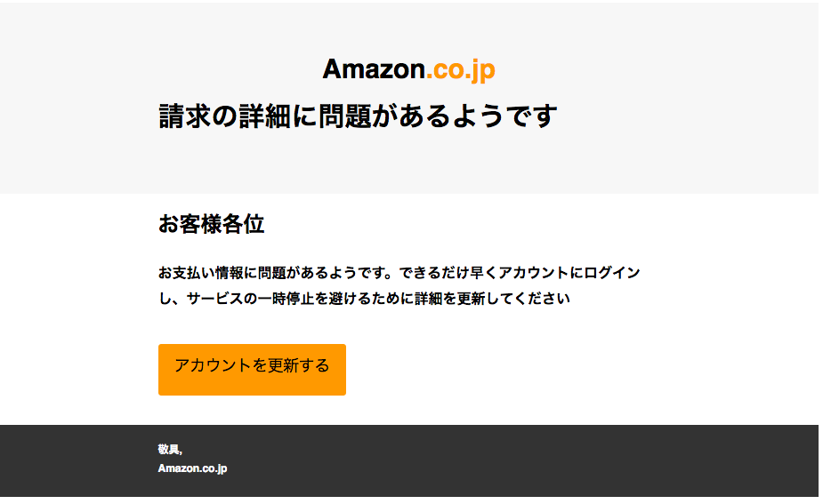The image size is (823, 504).
Task: Click the お客様各位 greeting text
Action: point(211,224)
